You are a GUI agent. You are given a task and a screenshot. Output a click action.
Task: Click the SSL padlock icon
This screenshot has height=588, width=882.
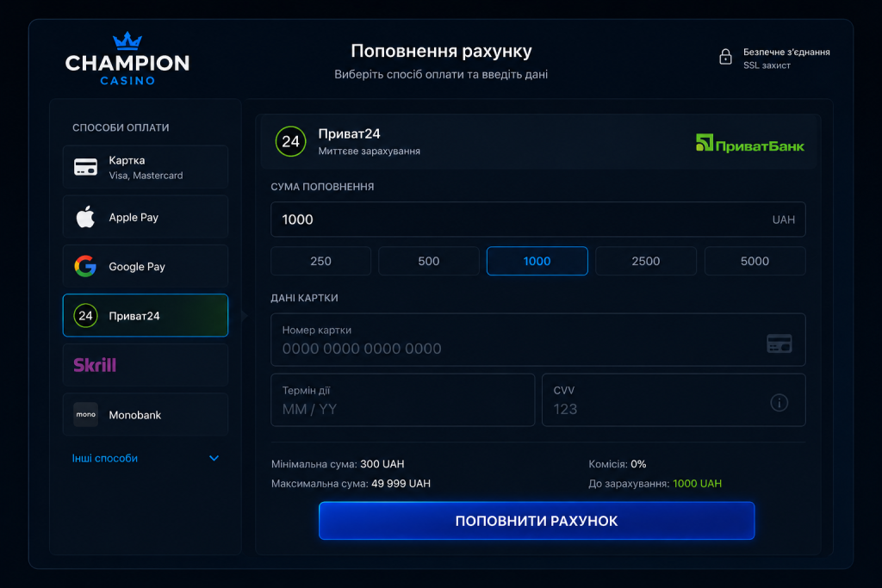(x=725, y=57)
